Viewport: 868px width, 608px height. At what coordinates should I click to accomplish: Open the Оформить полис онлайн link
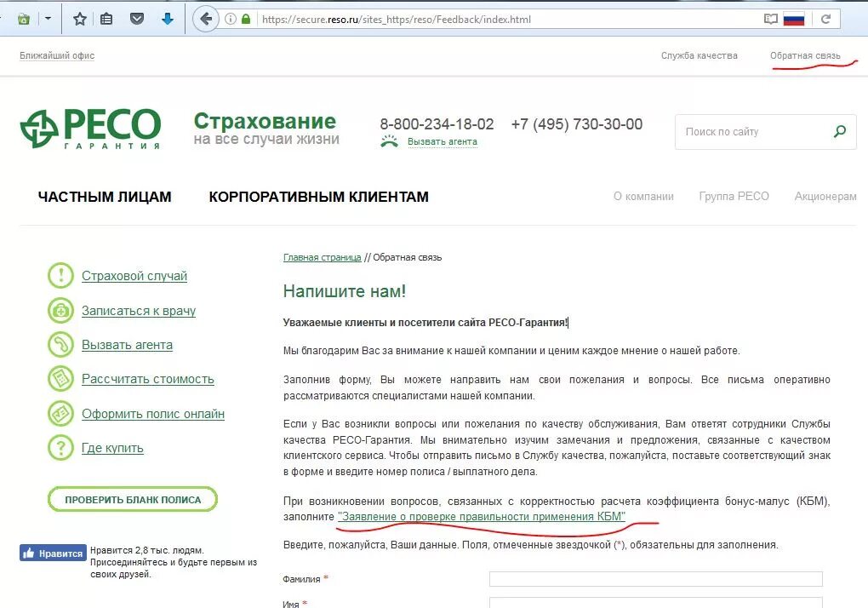153,414
